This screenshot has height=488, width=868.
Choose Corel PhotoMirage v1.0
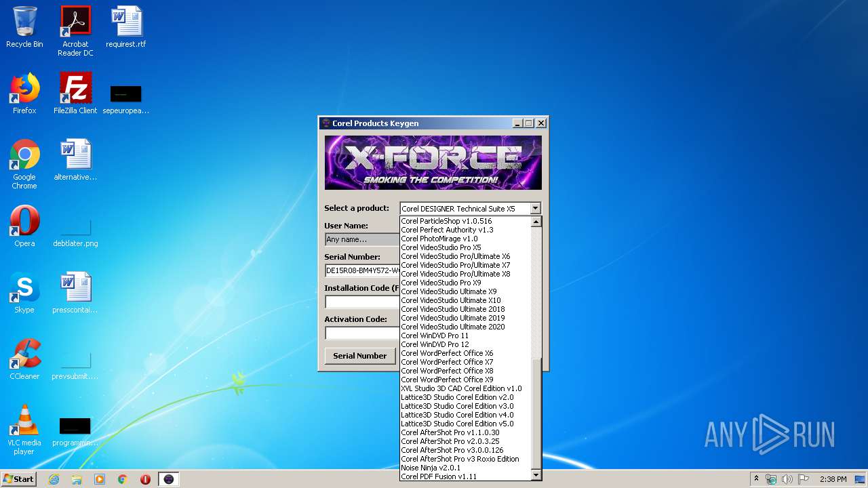(465, 239)
